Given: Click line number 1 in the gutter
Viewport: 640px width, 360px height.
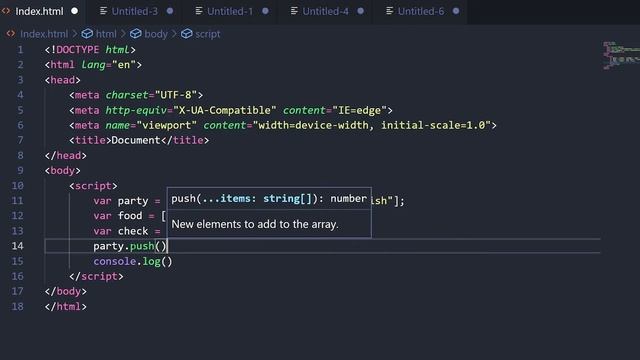Looking at the screenshot, I should coord(20,50).
